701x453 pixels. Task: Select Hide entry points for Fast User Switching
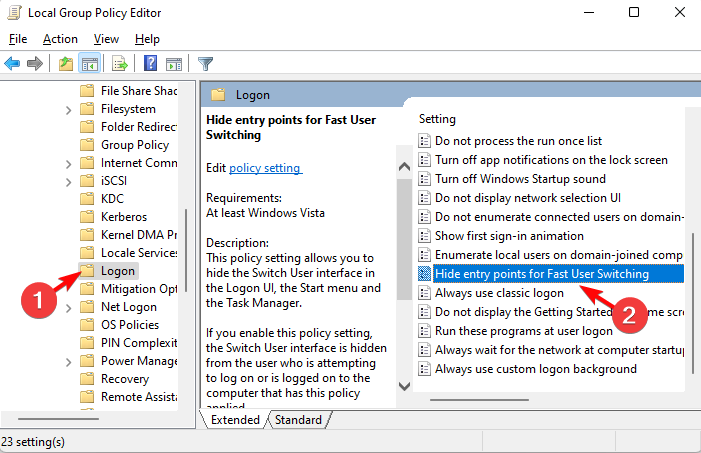tap(558, 274)
